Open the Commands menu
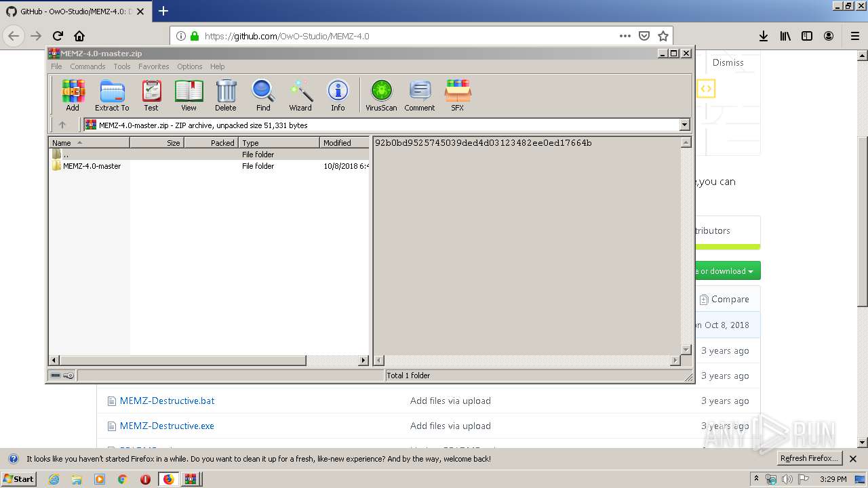 pos(87,66)
